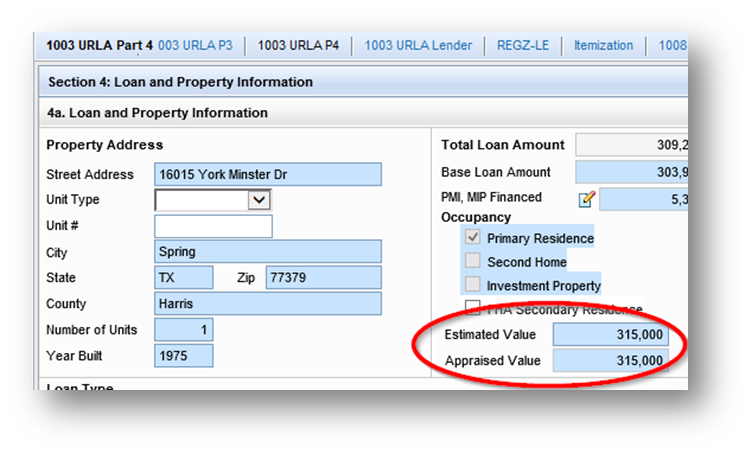Click the PMI, MIP Financed edit pencil icon

pyautogui.click(x=586, y=199)
